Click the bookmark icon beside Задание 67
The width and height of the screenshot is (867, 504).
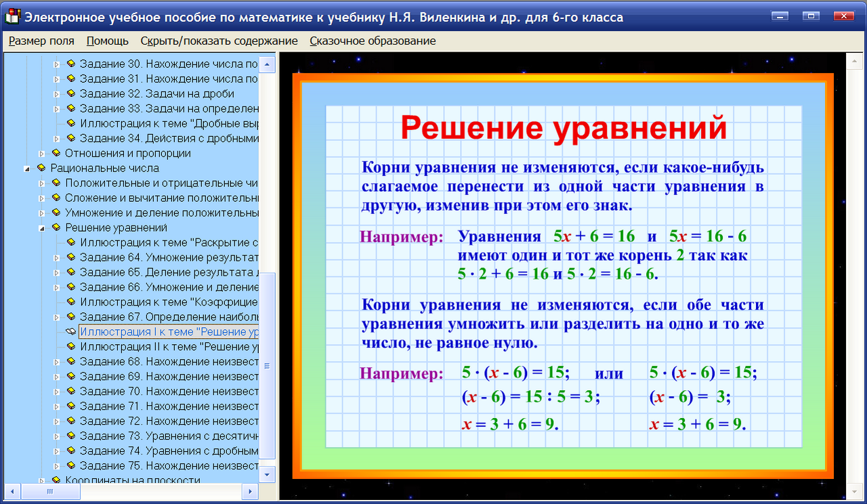point(71,316)
